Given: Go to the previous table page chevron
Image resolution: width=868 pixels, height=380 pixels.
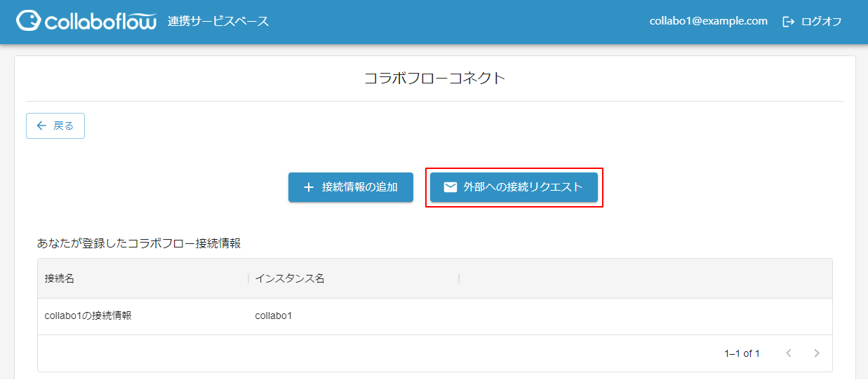Looking at the screenshot, I should 789,353.
